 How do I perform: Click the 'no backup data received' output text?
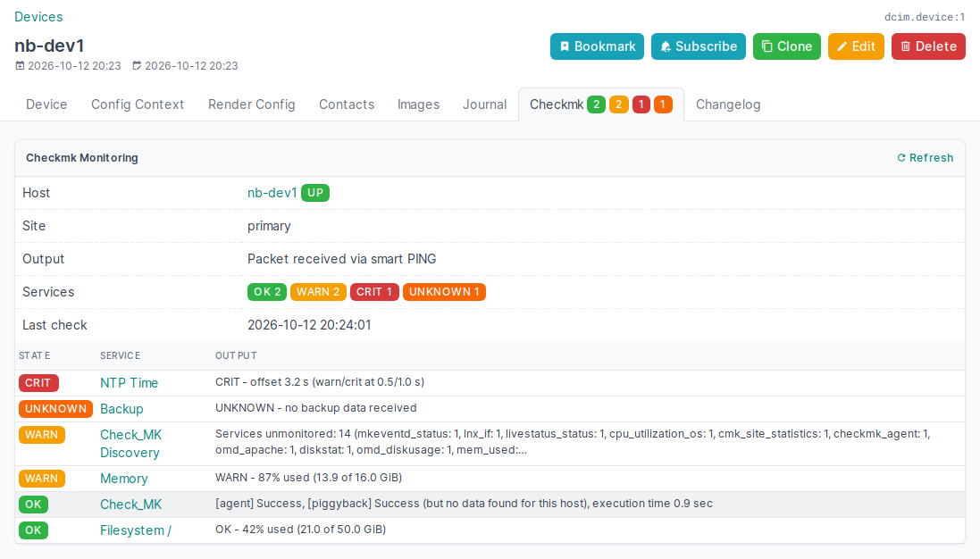click(x=350, y=408)
